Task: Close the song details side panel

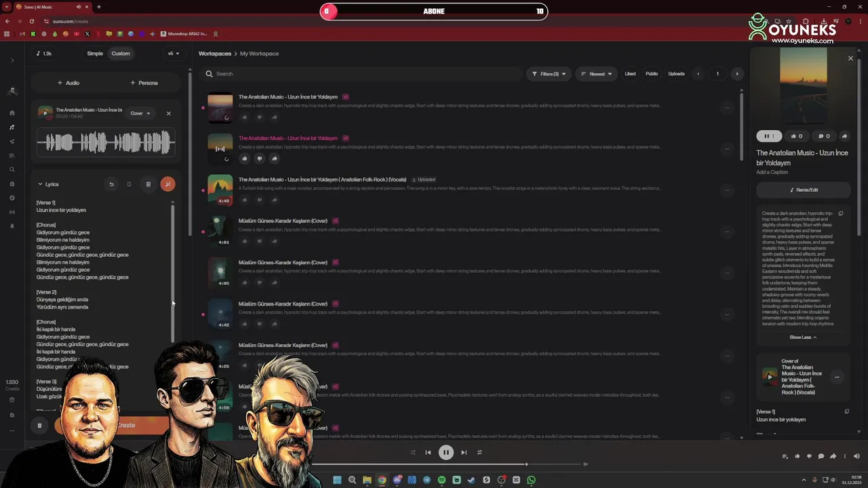Action: 850,58
